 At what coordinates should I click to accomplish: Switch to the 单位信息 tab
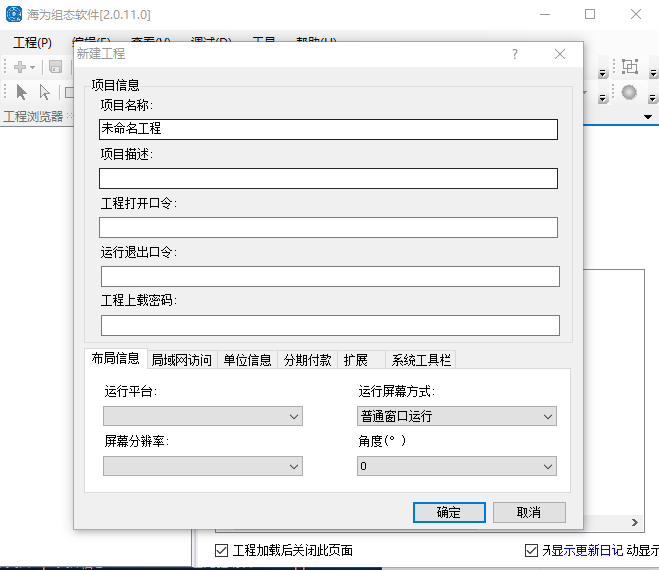pos(248,360)
